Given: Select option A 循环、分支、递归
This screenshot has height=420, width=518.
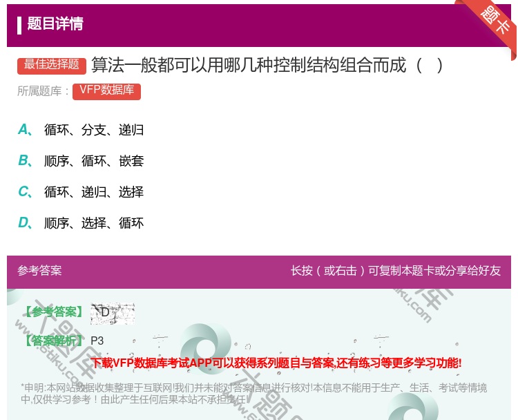Looking at the screenshot, I should click(x=81, y=130).
